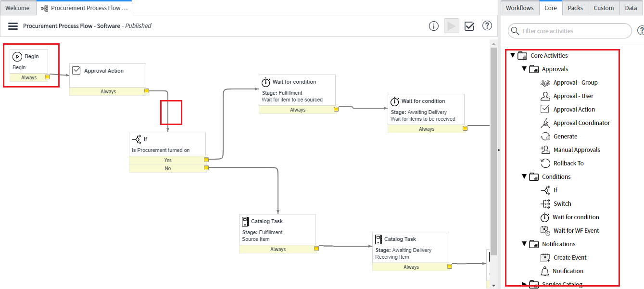Choose the Rollback To activity
Screen dimensions: 644x289
(568, 163)
